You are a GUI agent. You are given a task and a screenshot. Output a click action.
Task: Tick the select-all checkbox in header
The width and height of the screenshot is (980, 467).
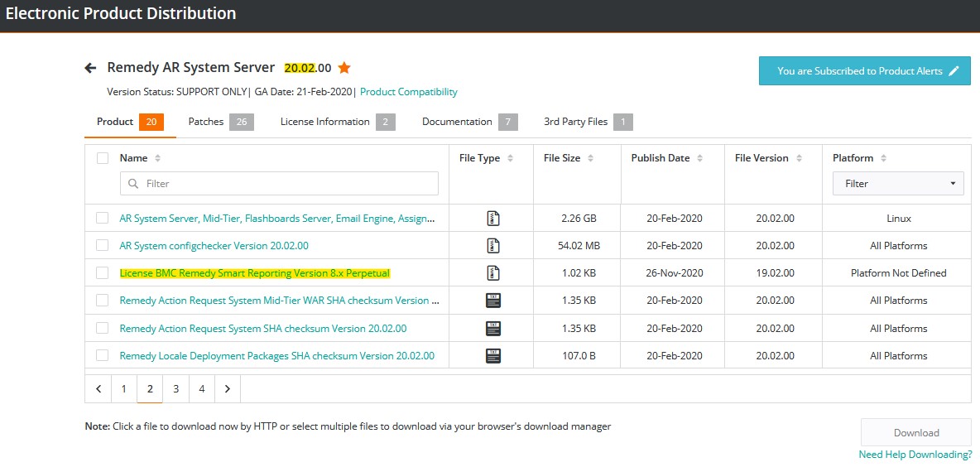[x=103, y=158]
